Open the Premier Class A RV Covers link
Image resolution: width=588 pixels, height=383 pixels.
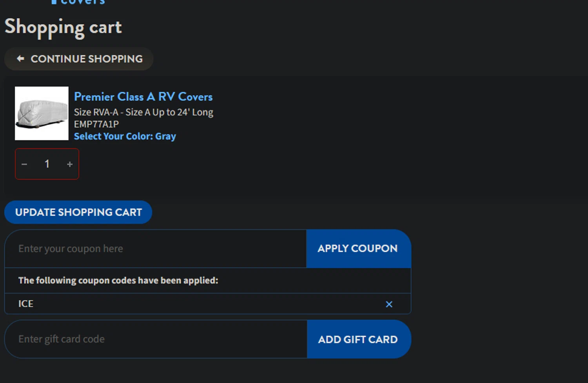click(x=143, y=97)
